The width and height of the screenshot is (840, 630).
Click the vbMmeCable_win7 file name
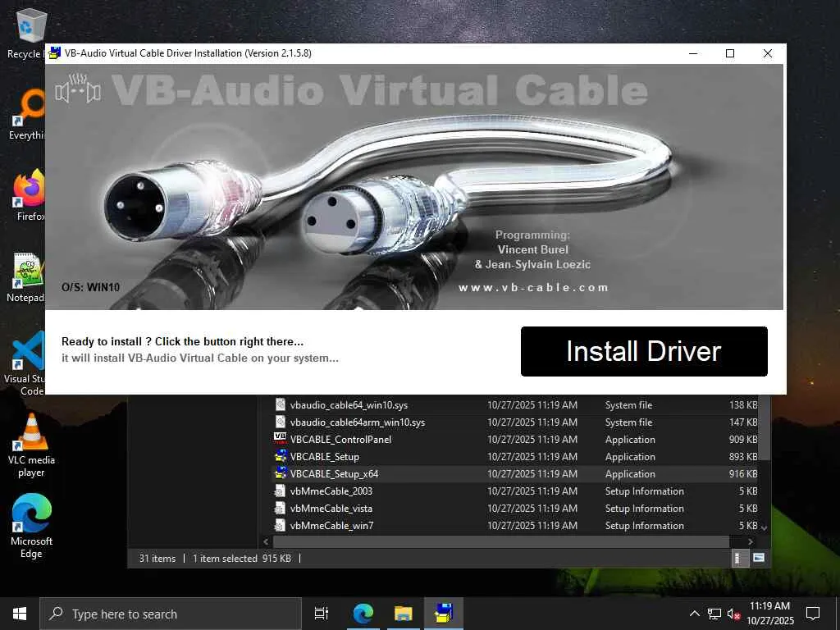click(332, 525)
